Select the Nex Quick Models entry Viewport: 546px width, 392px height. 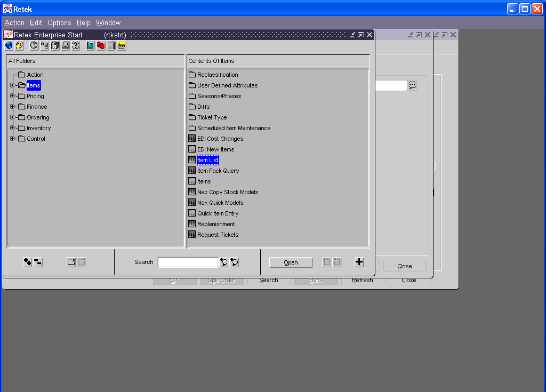tap(220, 203)
